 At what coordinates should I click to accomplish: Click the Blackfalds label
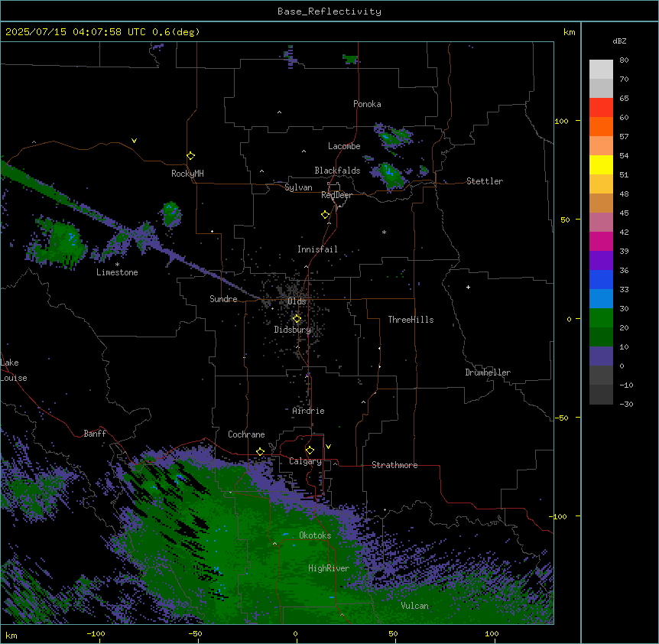337,171
